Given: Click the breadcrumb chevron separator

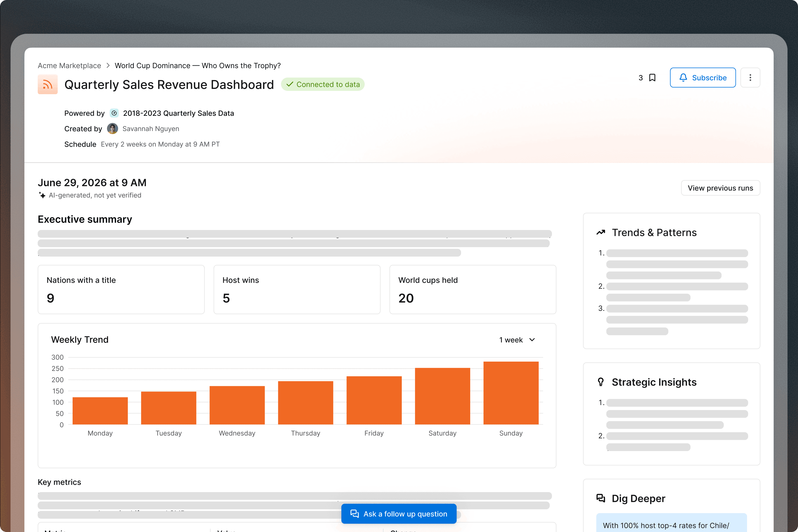Looking at the screenshot, I should coord(108,65).
